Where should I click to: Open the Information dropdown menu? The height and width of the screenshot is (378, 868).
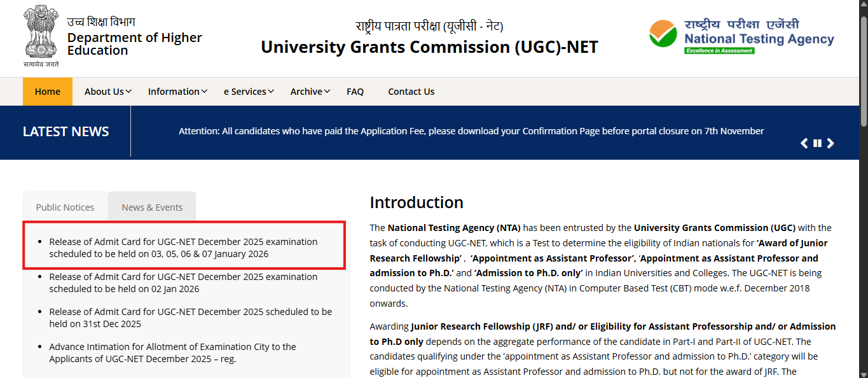tap(177, 91)
